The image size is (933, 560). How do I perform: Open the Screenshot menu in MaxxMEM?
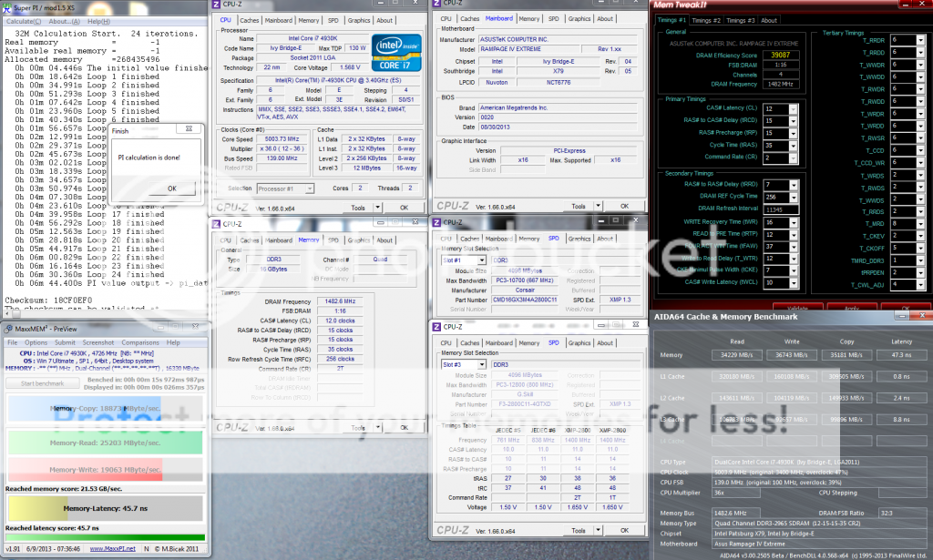click(97, 342)
